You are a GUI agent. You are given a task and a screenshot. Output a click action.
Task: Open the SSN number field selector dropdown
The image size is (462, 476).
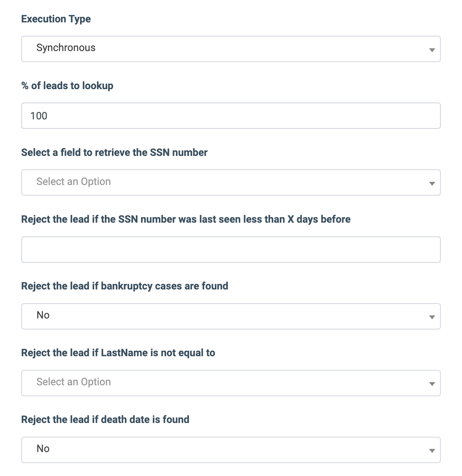tap(231, 183)
